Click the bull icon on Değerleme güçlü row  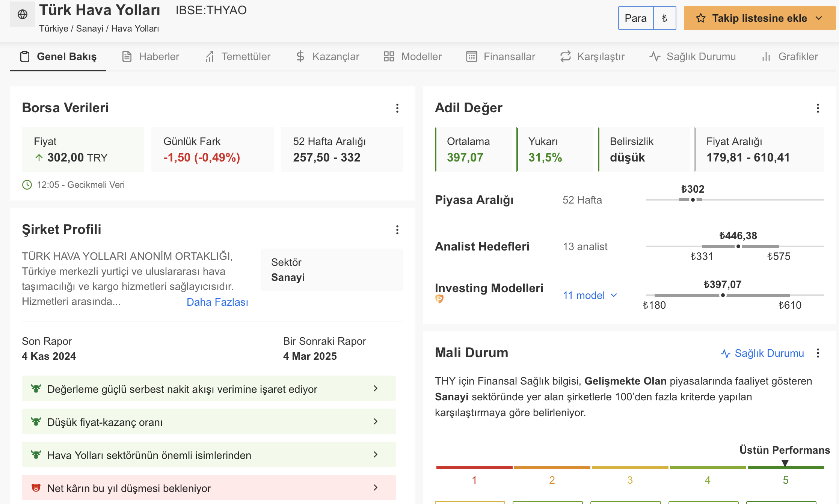pos(36,388)
